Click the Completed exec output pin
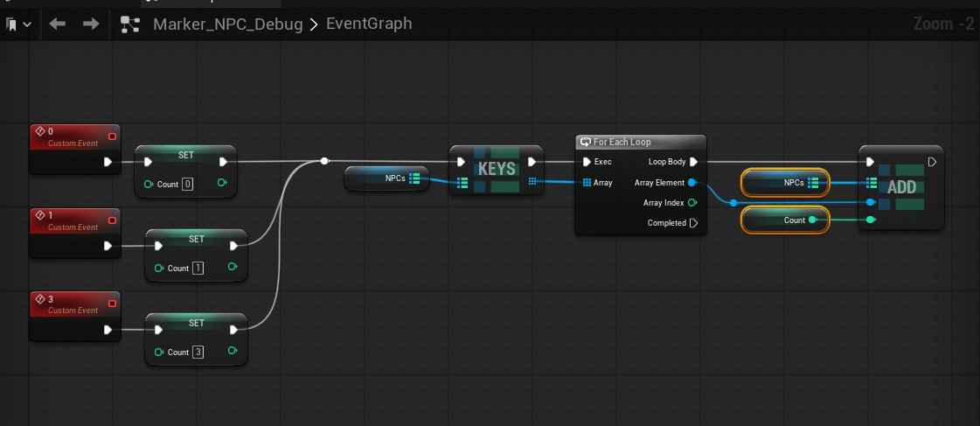The image size is (980, 426). (x=693, y=223)
